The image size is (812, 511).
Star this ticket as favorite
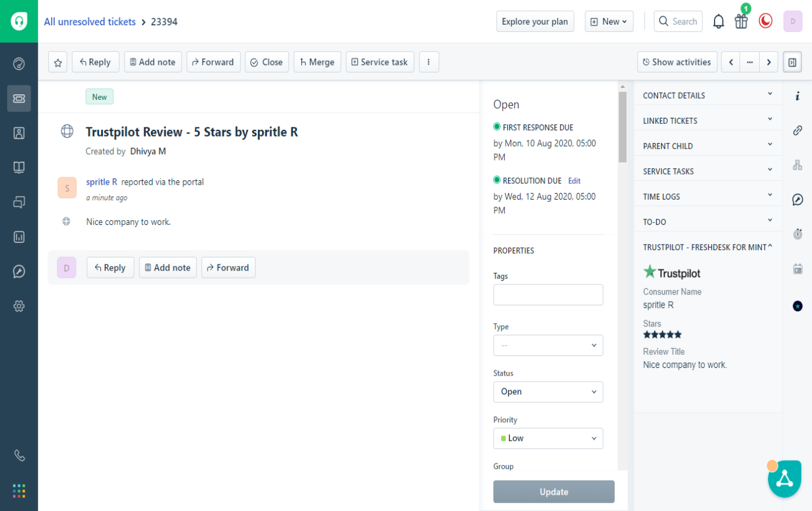pyautogui.click(x=57, y=61)
